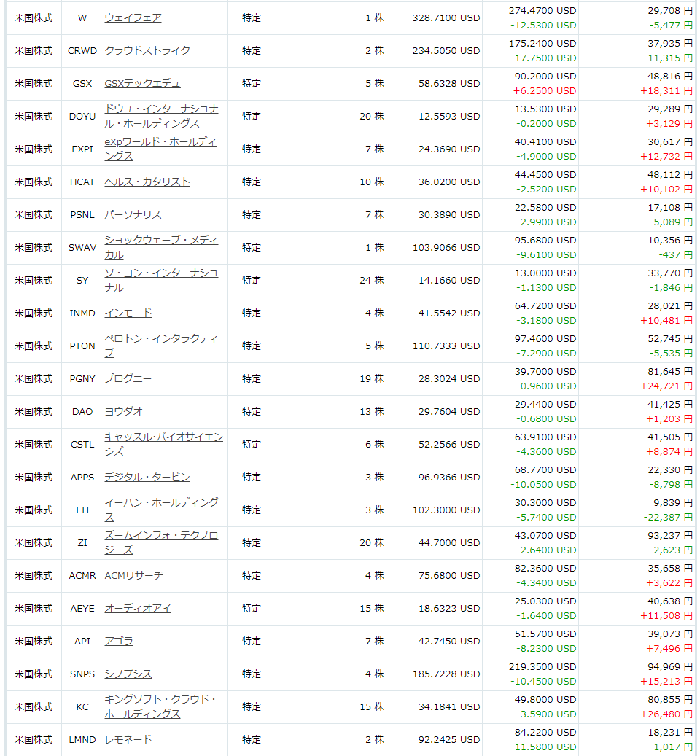Select profit value +24,721 円
Image resolution: width=700 pixels, height=756 pixels.
point(666,386)
